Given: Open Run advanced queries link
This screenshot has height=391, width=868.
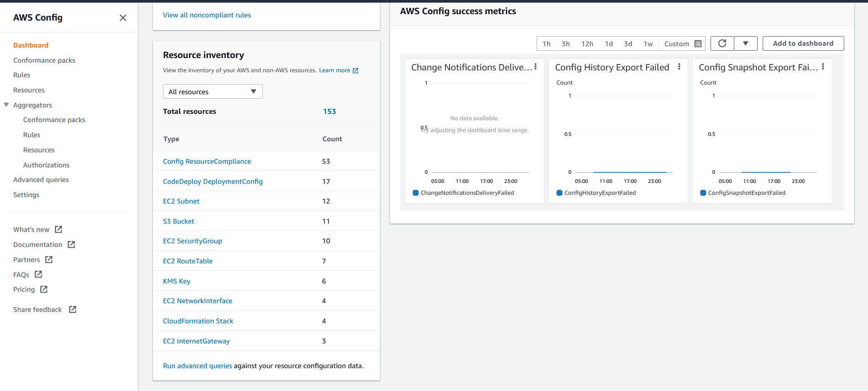Looking at the screenshot, I should coord(197,366).
